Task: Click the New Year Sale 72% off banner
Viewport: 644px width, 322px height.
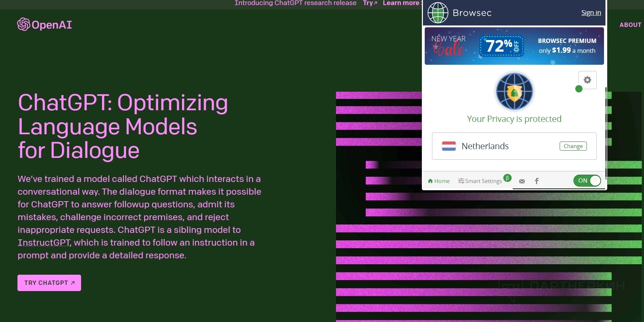Action: pyautogui.click(x=514, y=46)
